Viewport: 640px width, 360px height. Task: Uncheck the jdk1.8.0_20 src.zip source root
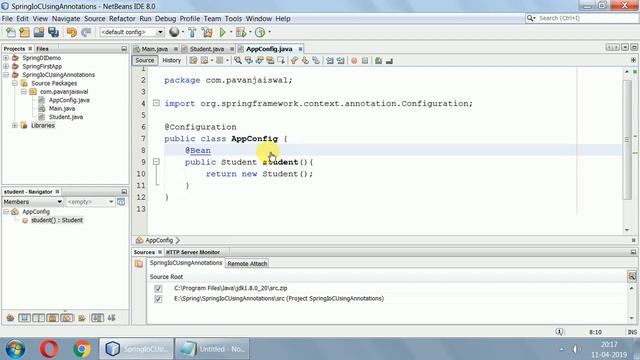point(158,289)
